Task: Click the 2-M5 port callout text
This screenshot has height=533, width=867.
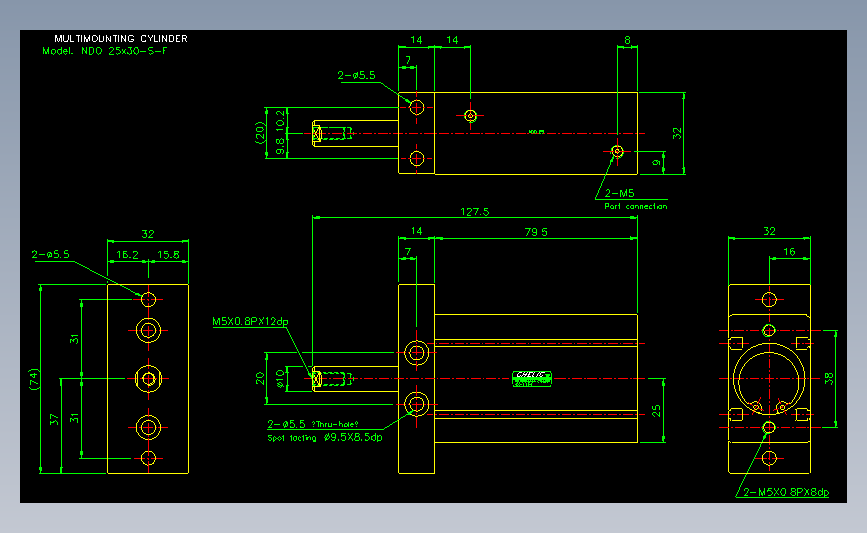Action: pos(619,194)
